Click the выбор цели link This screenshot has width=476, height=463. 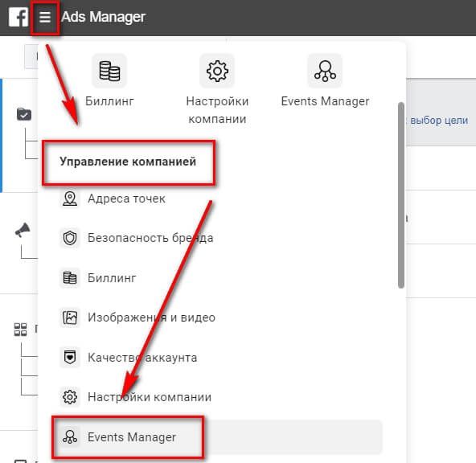(439, 121)
